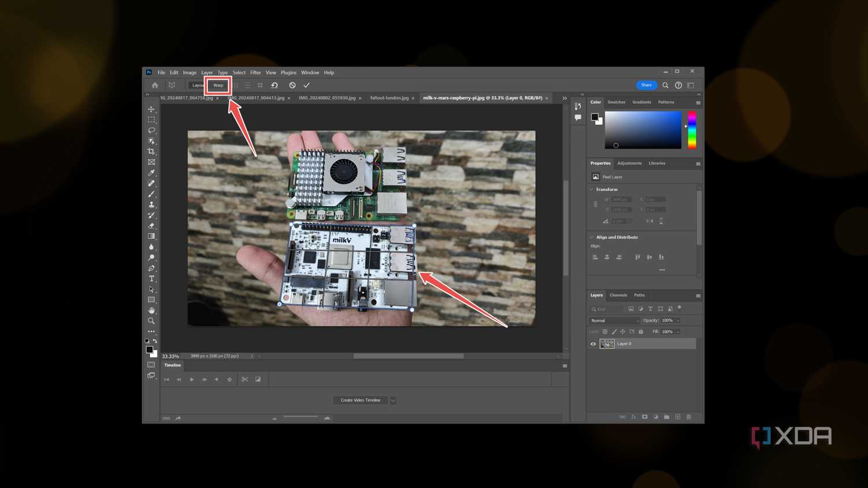
Task: Go to the Home screen
Action: (x=155, y=85)
